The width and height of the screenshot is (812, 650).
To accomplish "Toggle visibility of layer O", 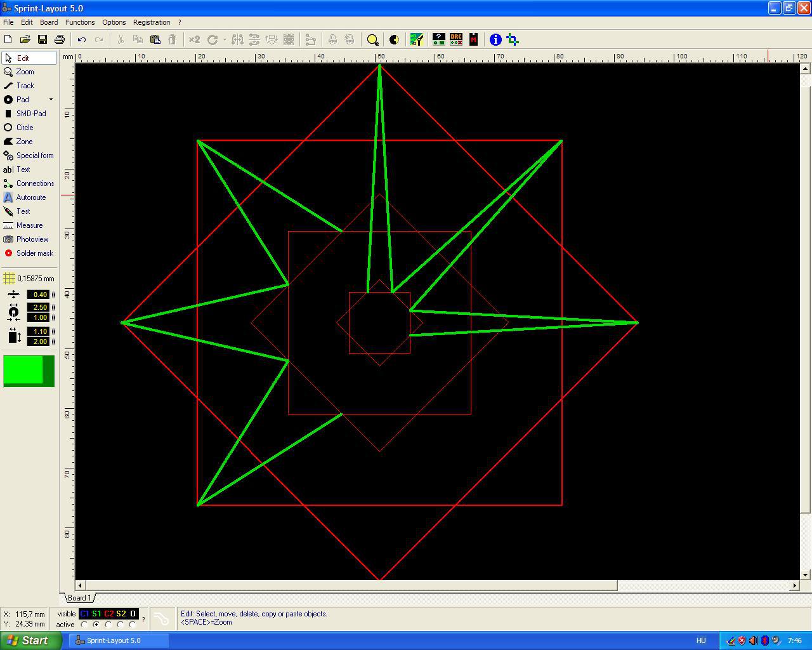I will coord(133,614).
